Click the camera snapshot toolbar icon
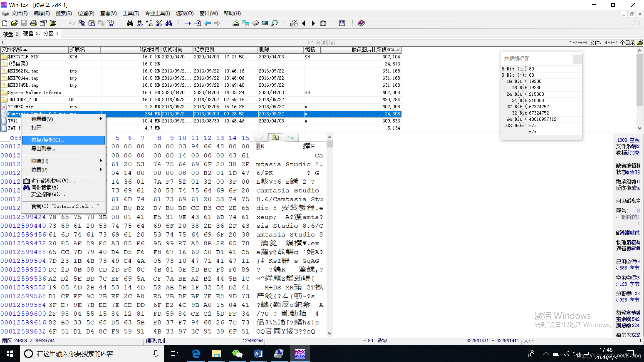Viewport: 644px width, 362px height. pyautogui.click(x=323, y=23)
